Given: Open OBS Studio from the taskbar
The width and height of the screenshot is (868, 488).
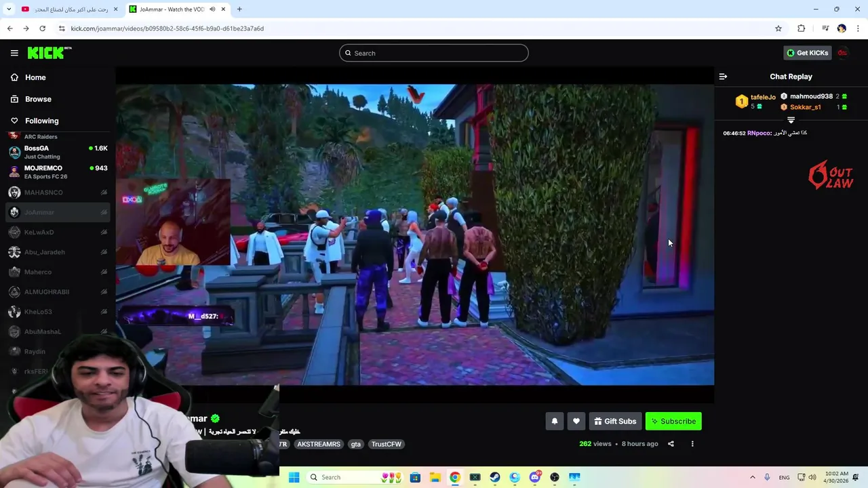Looking at the screenshot, I should coord(555,477).
